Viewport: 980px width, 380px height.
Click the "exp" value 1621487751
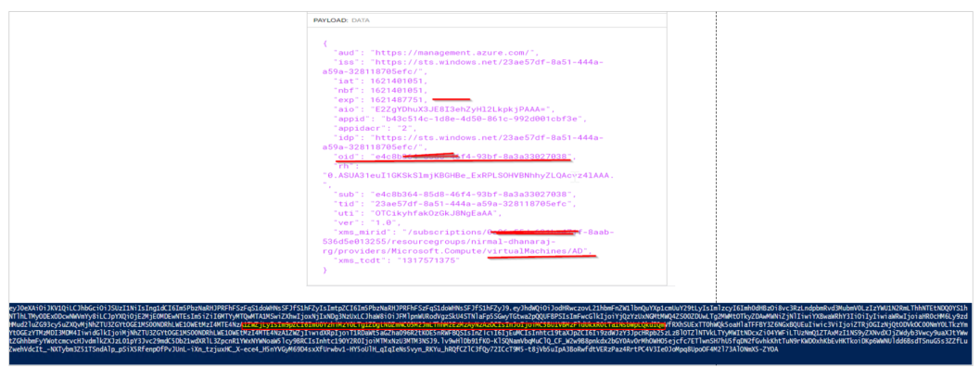tap(399, 100)
